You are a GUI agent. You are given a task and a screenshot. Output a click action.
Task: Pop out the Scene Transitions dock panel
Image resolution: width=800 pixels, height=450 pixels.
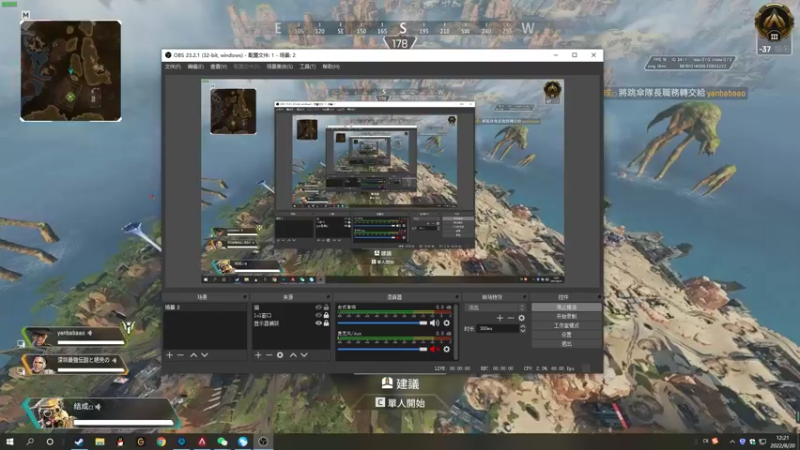pos(524,297)
